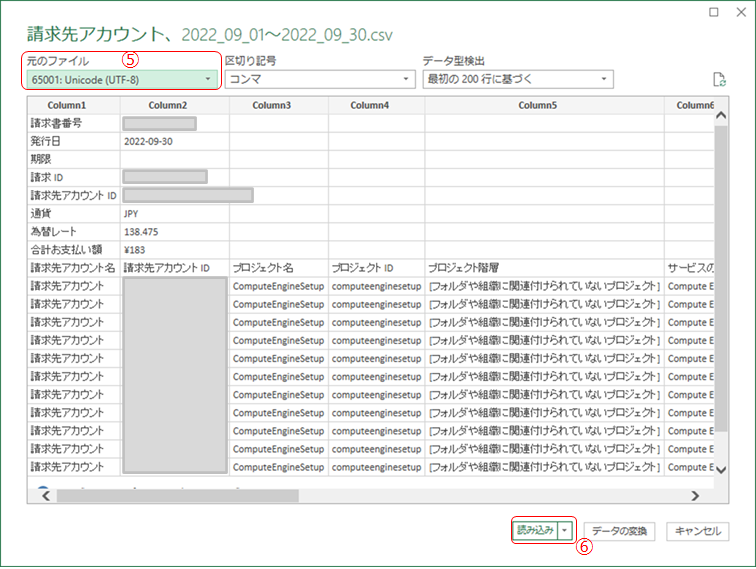The image size is (756, 569).
Task: Open the 区切り記号 delimiter dropdown
Action: pyautogui.click(x=320, y=79)
